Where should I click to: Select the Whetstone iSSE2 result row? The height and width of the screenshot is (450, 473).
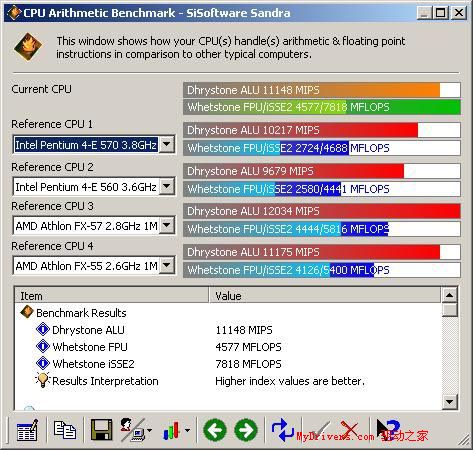point(228,364)
